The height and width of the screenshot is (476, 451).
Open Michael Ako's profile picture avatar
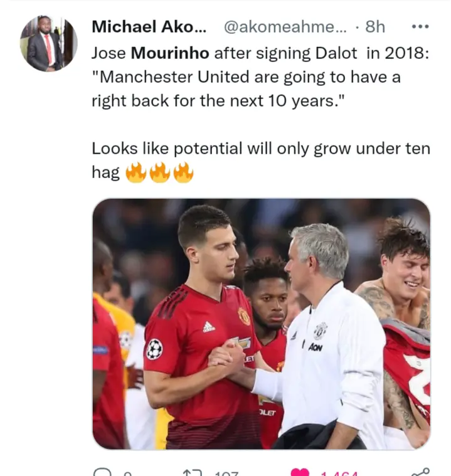point(48,43)
